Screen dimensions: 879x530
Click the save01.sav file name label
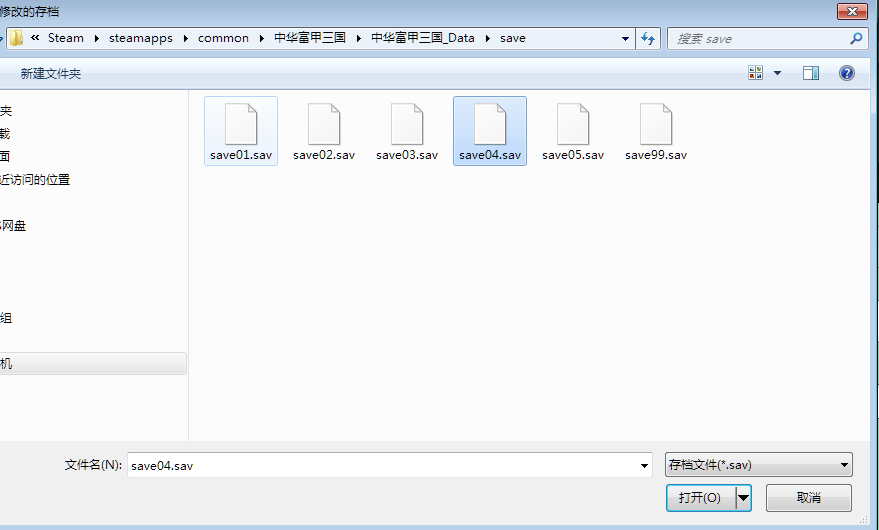(x=241, y=155)
